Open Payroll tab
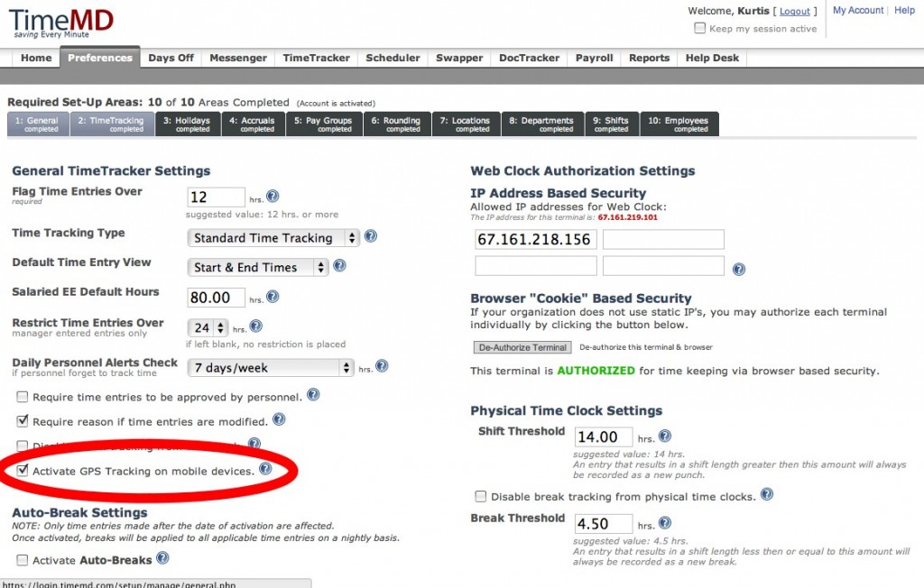 [x=594, y=58]
